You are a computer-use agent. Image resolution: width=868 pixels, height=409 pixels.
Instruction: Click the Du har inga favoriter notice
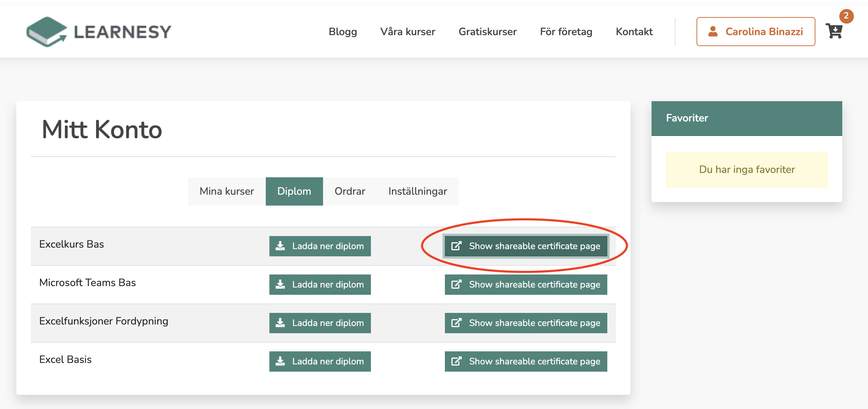coord(747,170)
